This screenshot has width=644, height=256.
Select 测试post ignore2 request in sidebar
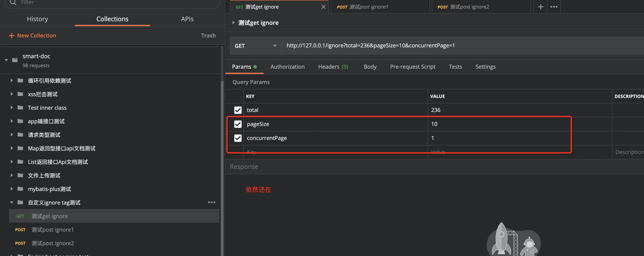[x=114, y=243]
